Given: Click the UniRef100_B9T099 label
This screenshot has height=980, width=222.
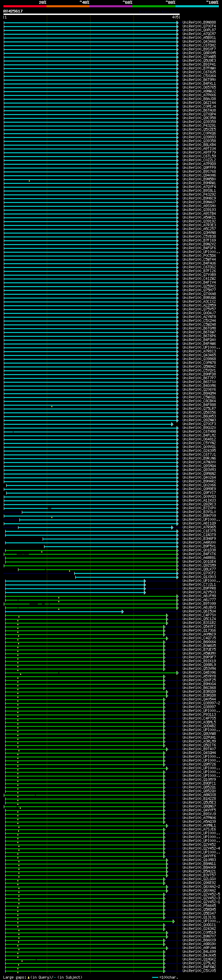Looking at the screenshot, I should [x=199, y=604].
